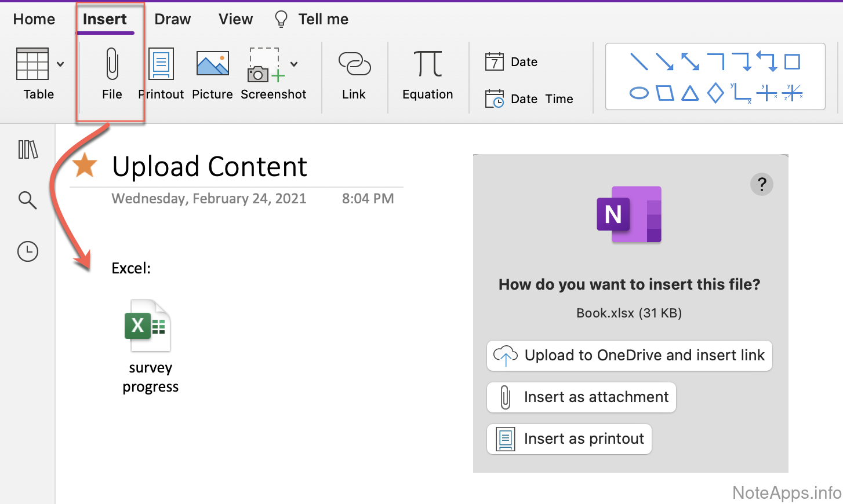Choose Insert as attachment
Image resolution: width=843 pixels, height=504 pixels.
(x=581, y=397)
